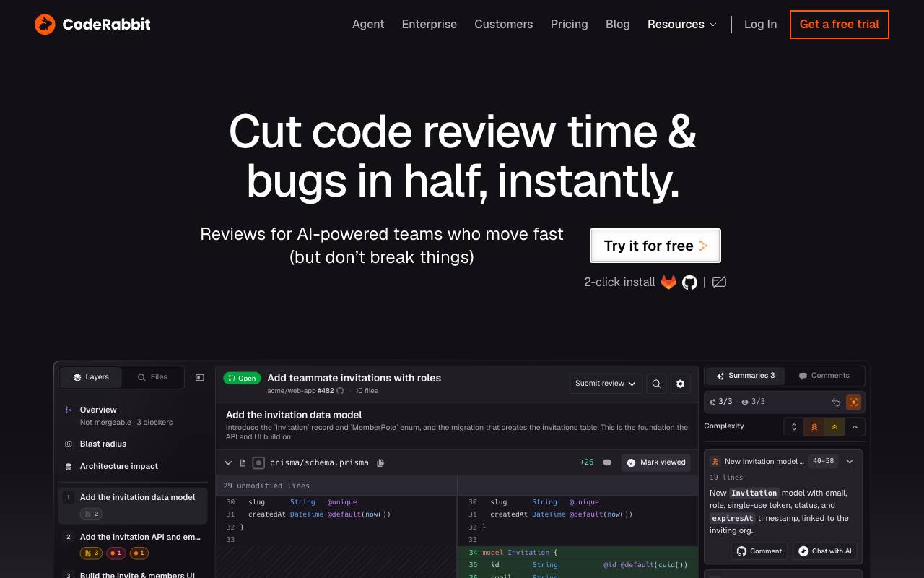Select orange high complexity filter
Screen dimensions: 924x578
click(814, 427)
